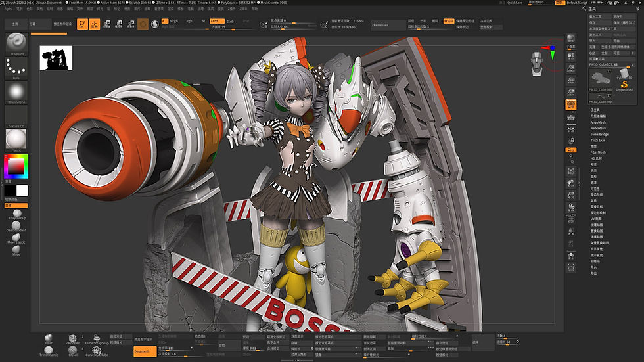Toggle the Rgb channel
The width and height of the screenshot is (644, 362).
[x=189, y=21]
